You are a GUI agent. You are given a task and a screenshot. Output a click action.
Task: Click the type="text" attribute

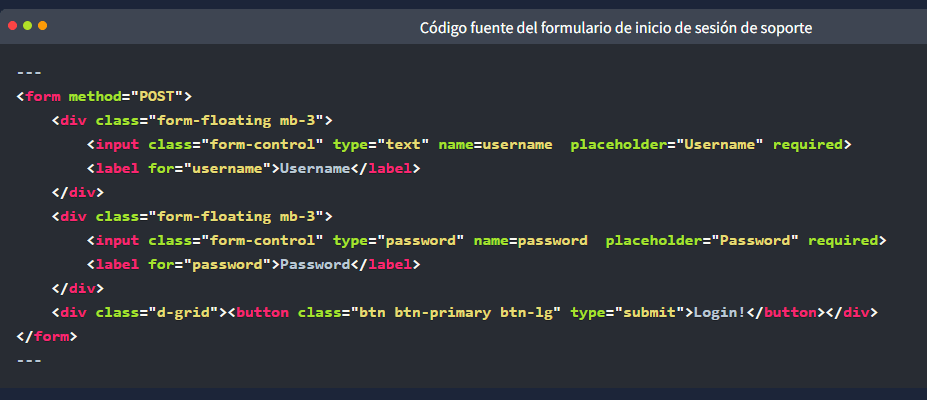381,145
